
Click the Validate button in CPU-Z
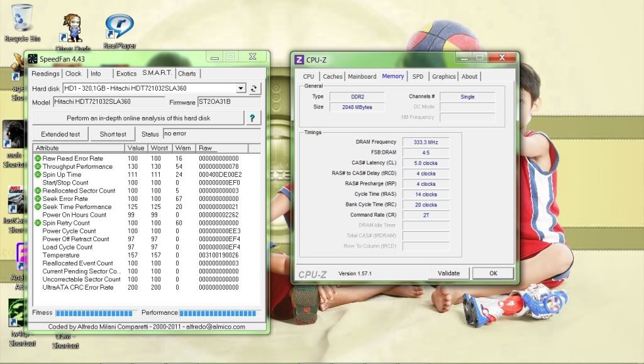coord(448,273)
